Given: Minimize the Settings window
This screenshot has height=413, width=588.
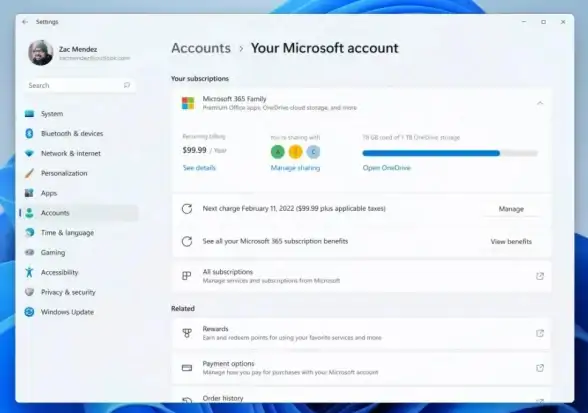Looking at the screenshot, I should coord(524,22).
